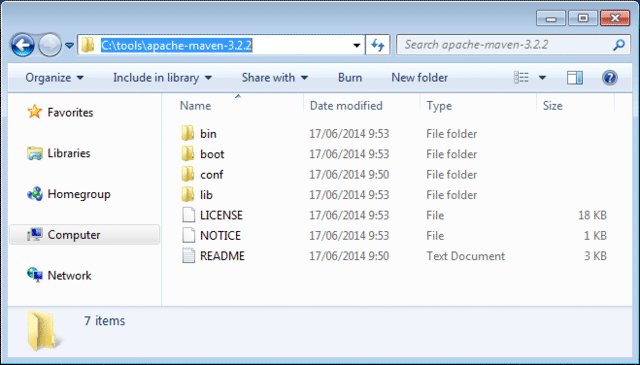The image size is (640, 365).
Task: Select the address path C:\tools\apache-maven-3.2.2
Action: coord(176,45)
